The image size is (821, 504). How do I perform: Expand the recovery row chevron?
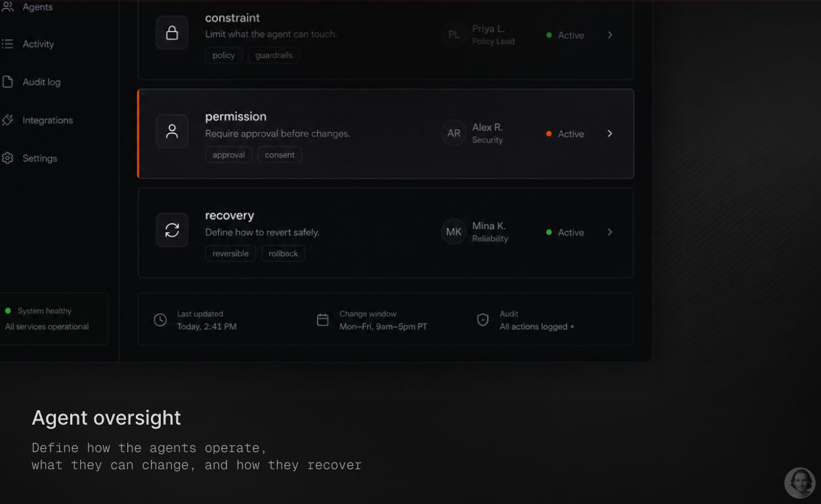(x=610, y=232)
